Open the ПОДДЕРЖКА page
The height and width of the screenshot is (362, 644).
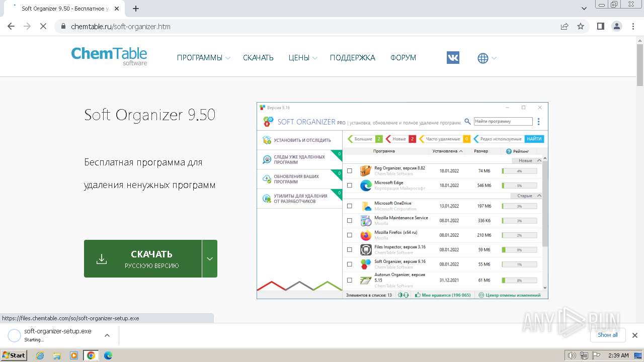(353, 58)
